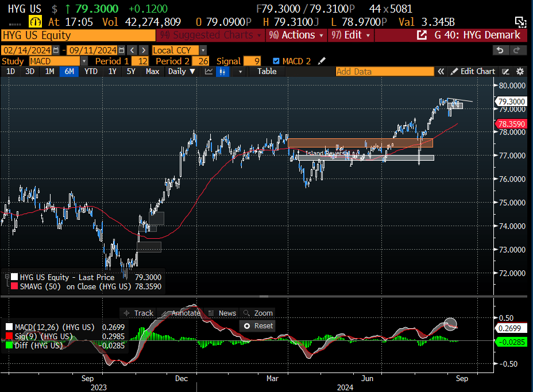
Task: Toggle the MACD 2 checkbox
Action: click(276, 61)
